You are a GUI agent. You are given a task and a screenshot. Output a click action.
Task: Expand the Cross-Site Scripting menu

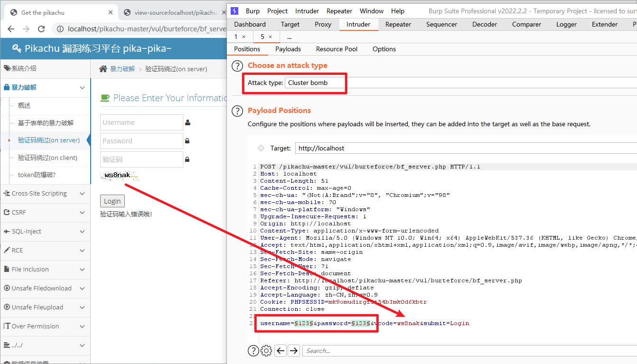pos(45,194)
